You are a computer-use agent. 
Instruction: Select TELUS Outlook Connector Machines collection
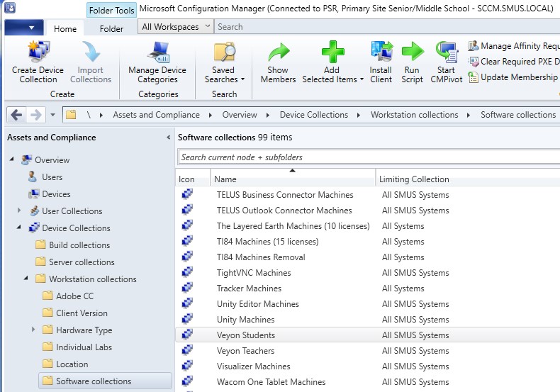pyautogui.click(x=284, y=211)
